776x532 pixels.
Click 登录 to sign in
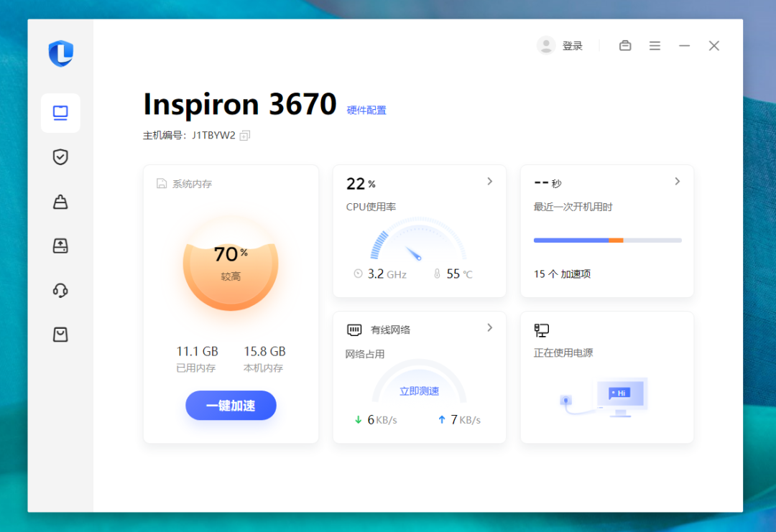(573, 46)
